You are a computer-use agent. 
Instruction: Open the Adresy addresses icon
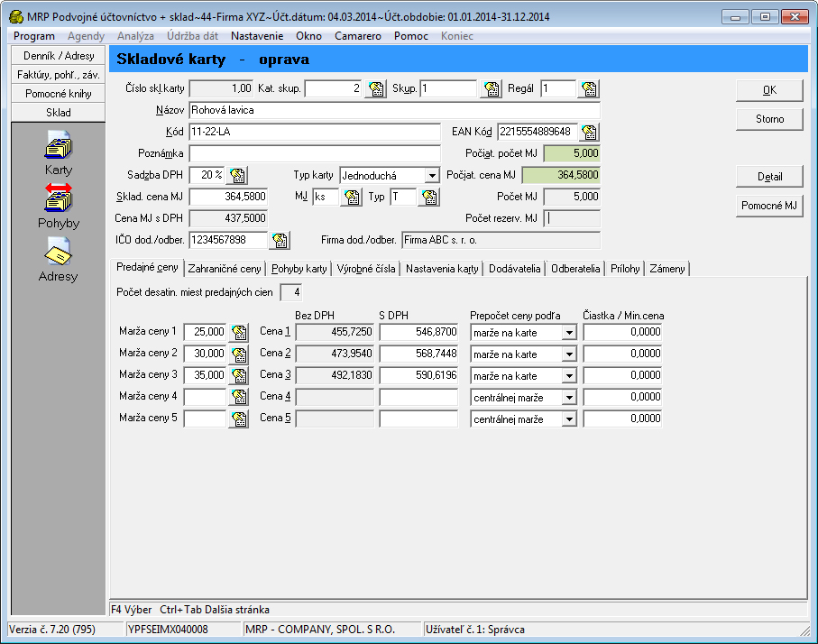(x=59, y=251)
